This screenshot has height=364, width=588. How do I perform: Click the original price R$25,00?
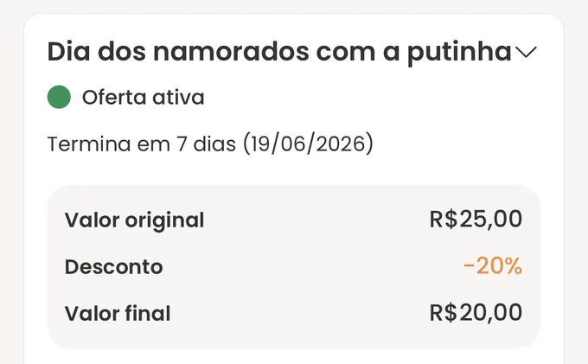click(x=476, y=219)
